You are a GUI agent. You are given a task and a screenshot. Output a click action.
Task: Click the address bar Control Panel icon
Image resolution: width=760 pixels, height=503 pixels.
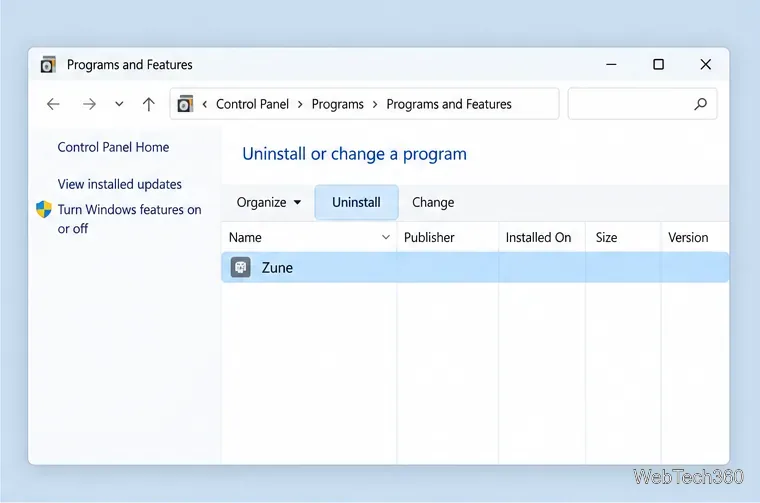pos(185,104)
